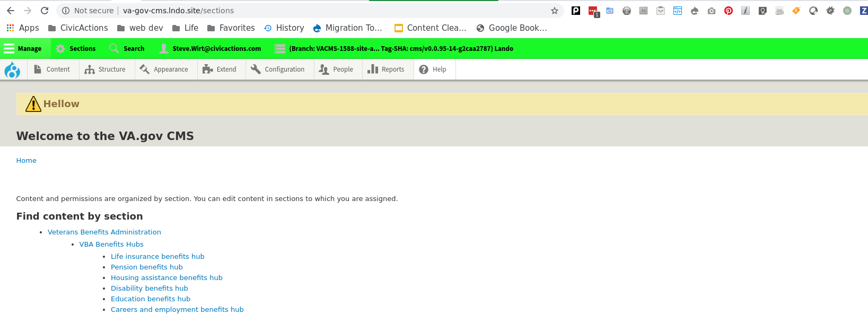Click the blue Z extension icon

864,11
